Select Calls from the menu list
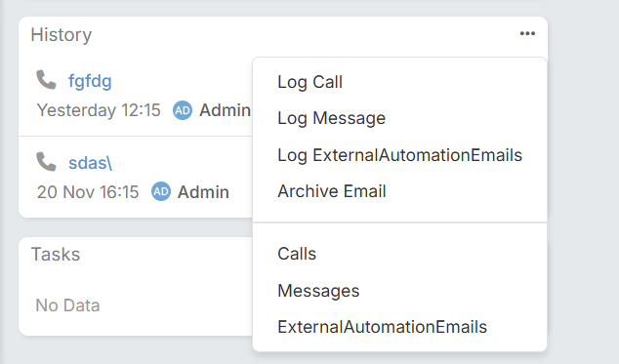 pos(297,254)
